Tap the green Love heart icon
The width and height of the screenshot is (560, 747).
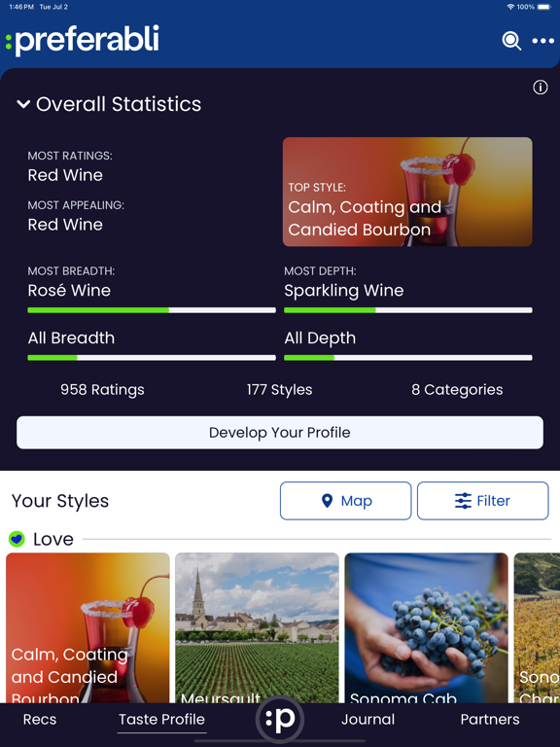[17, 539]
